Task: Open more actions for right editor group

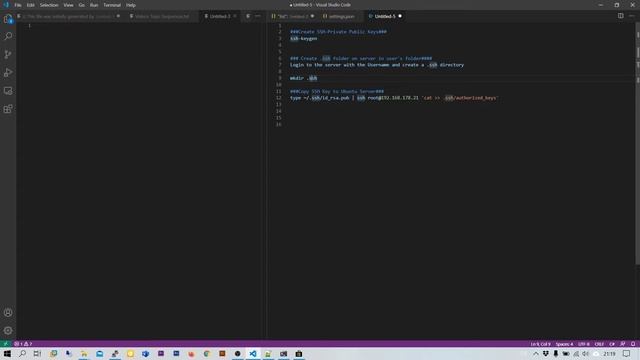Action: pos(632,16)
